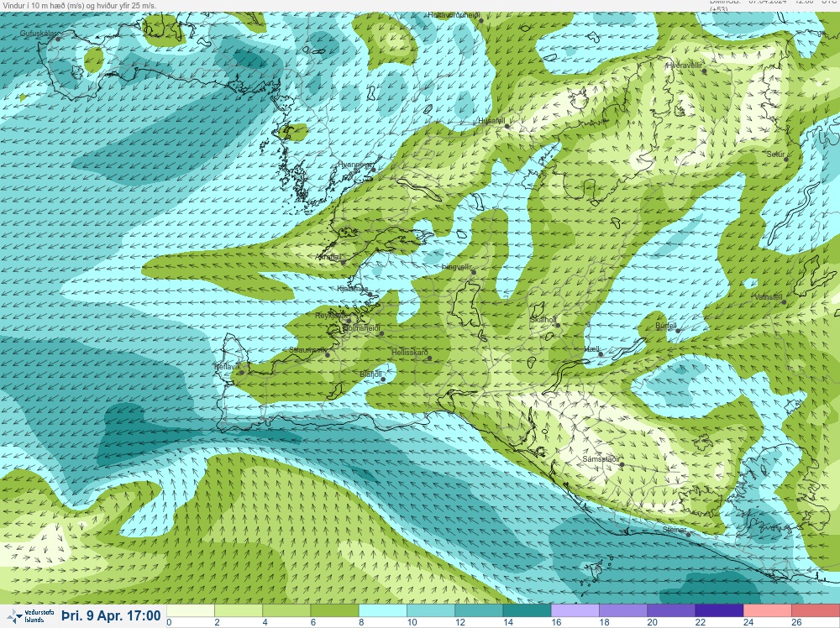Select the 8–10 m/s light cyan legend swatch

[382, 611]
